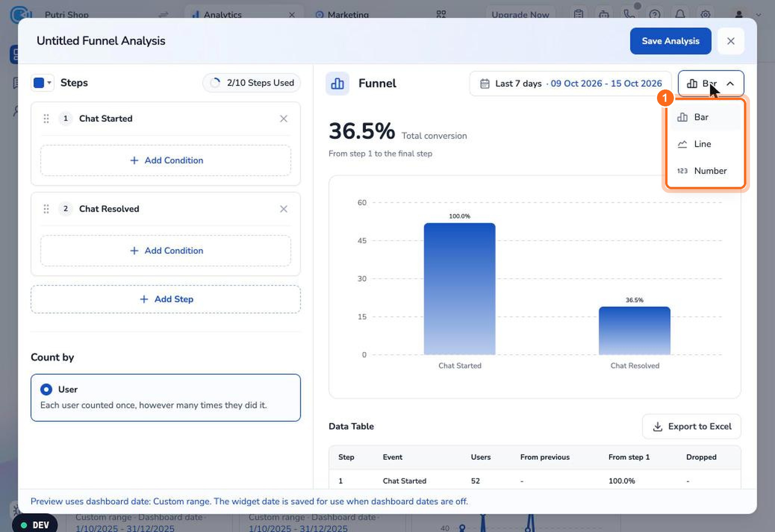This screenshot has width=775, height=532.
Task: Add Condition under Chat Started
Action: point(166,160)
